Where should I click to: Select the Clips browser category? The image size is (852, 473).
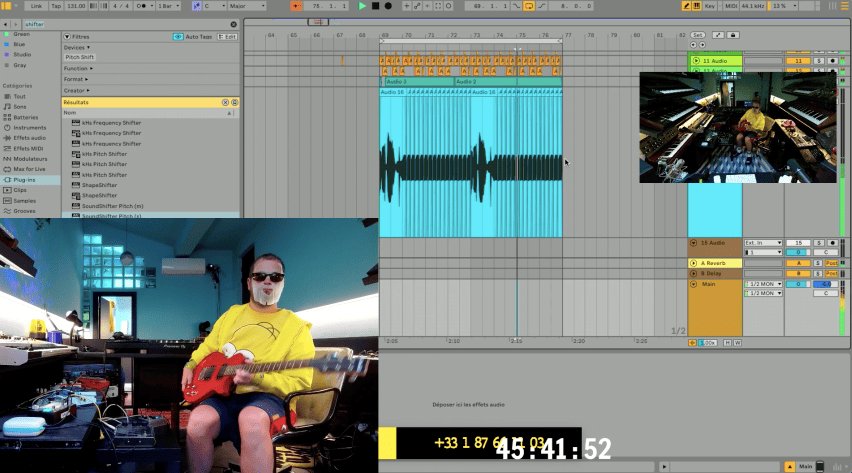(x=21, y=190)
